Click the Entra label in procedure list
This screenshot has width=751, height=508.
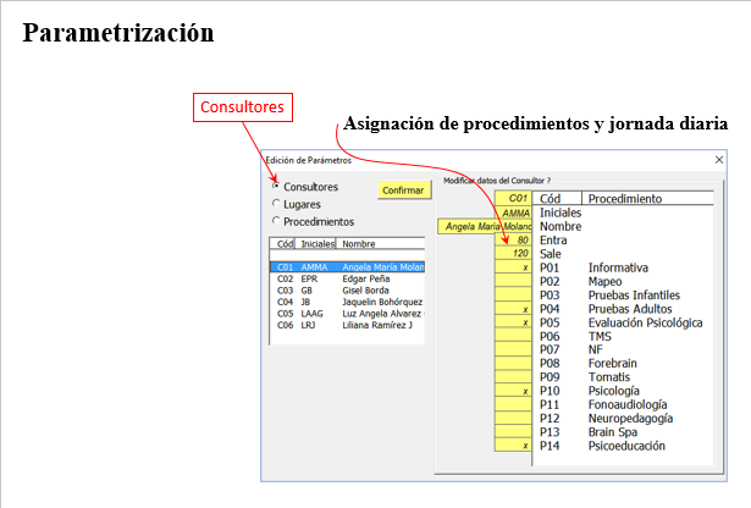[553, 240]
